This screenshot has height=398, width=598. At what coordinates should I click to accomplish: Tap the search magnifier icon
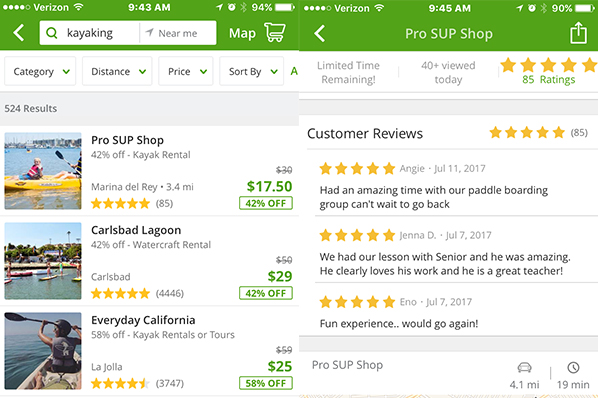click(x=51, y=33)
